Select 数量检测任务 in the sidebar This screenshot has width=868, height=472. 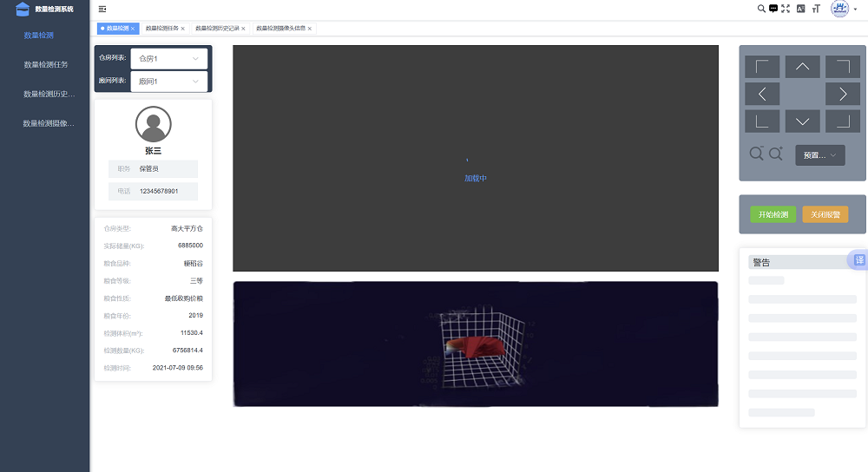click(x=45, y=65)
